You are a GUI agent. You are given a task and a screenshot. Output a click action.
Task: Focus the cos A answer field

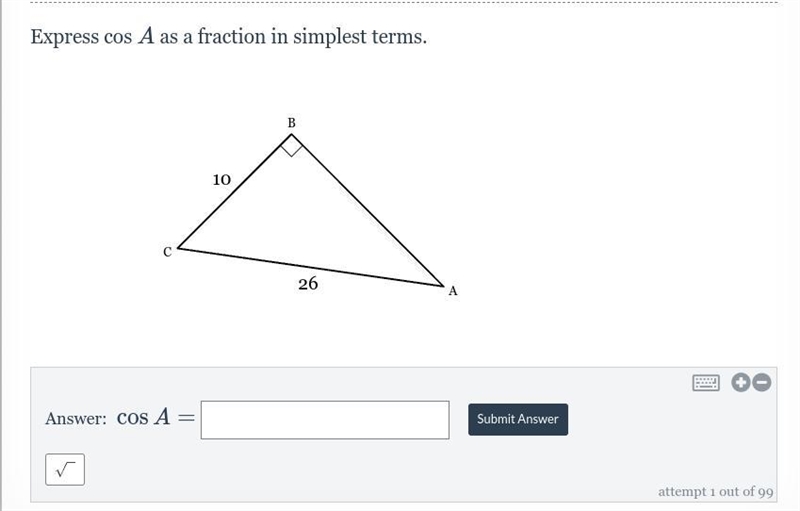(x=325, y=420)
